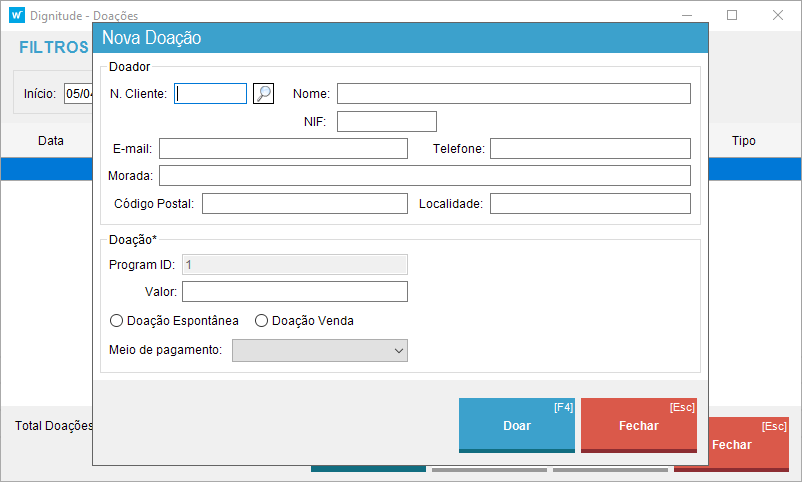Click the Tipo column header

tap(744, 141)
